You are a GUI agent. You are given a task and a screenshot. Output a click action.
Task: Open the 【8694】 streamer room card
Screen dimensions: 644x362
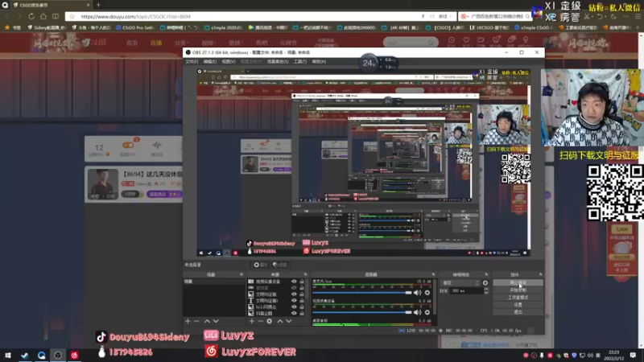[x=134, y=184]
